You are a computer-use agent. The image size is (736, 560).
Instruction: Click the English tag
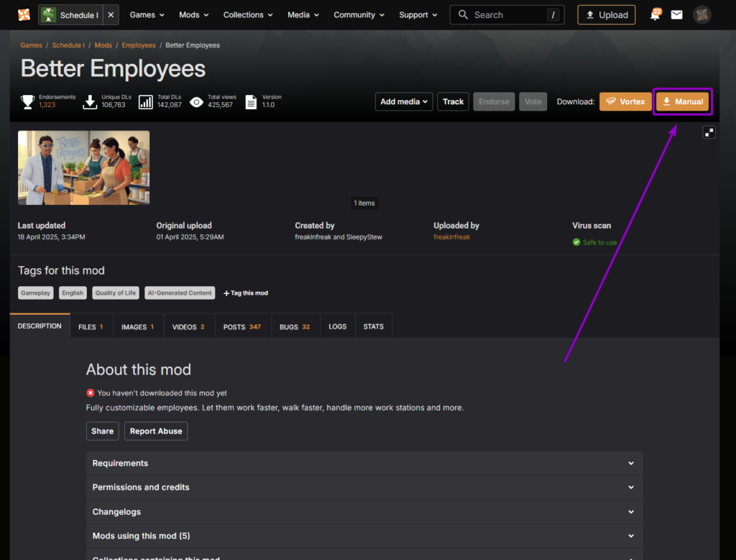[x=73, y=293]
